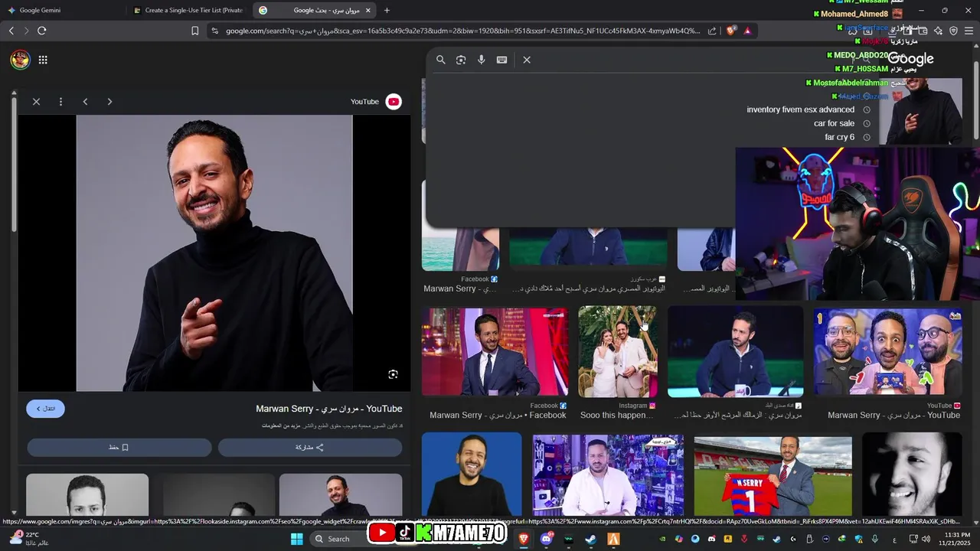The height and width of the screenshot is (551, 980).
Task: Click the Google Lens icon on preview image
Action: tap(393, 374)
